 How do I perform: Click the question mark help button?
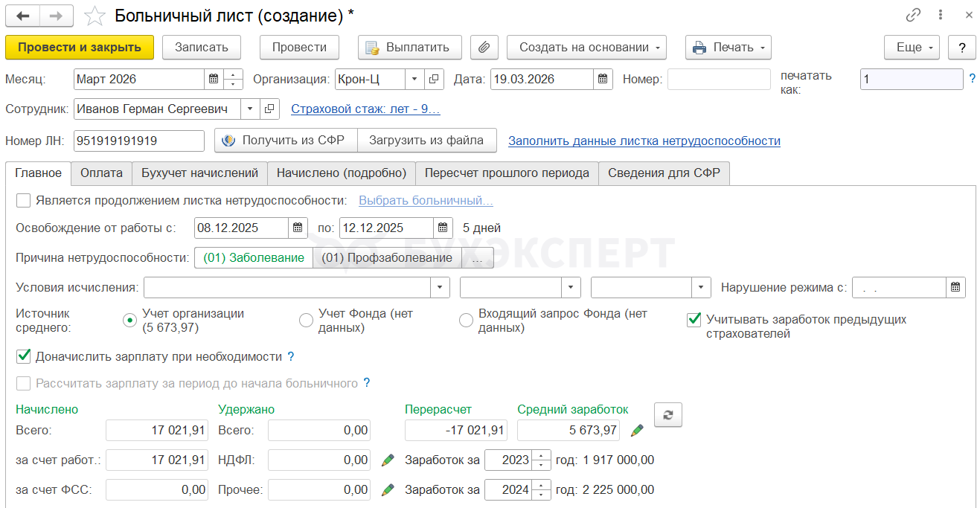962,48
